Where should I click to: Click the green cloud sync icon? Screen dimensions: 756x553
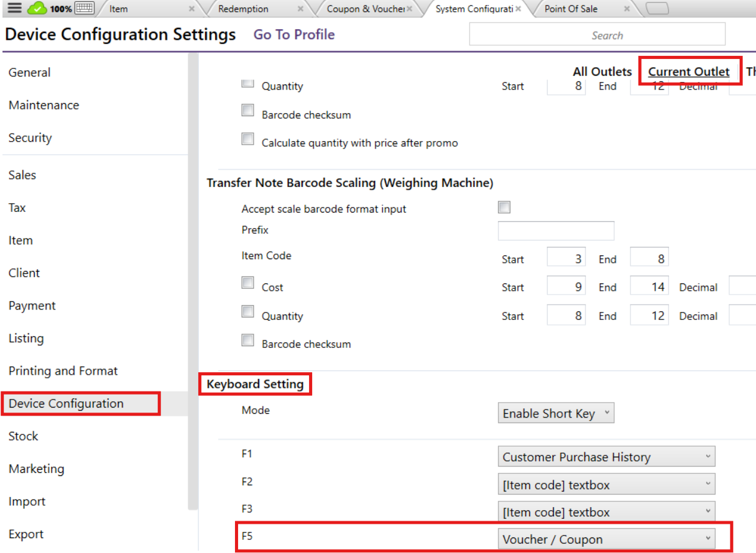point(38,8)
